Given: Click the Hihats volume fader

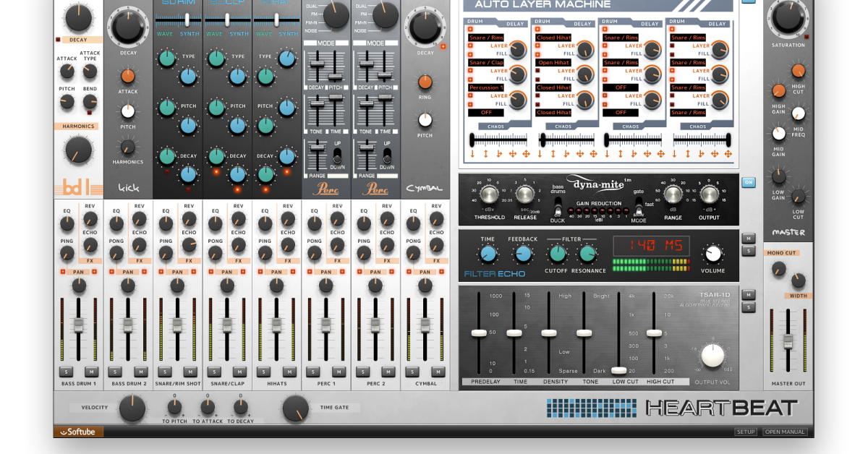Looking at the screenshot, I should point(276,325).
